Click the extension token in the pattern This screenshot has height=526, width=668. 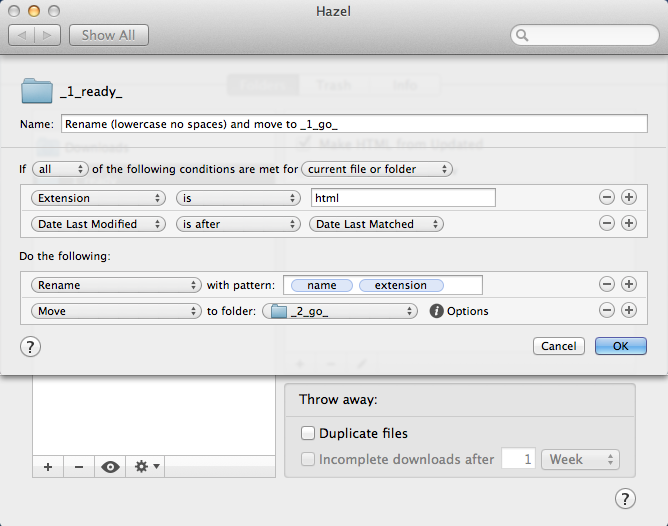click(401, 285)
